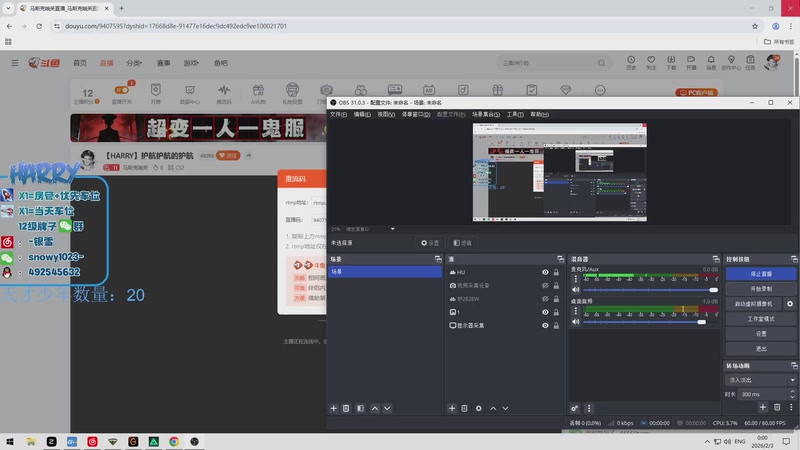Add a scene transition with plus icon
800x450 pixels.
[763, 407]
